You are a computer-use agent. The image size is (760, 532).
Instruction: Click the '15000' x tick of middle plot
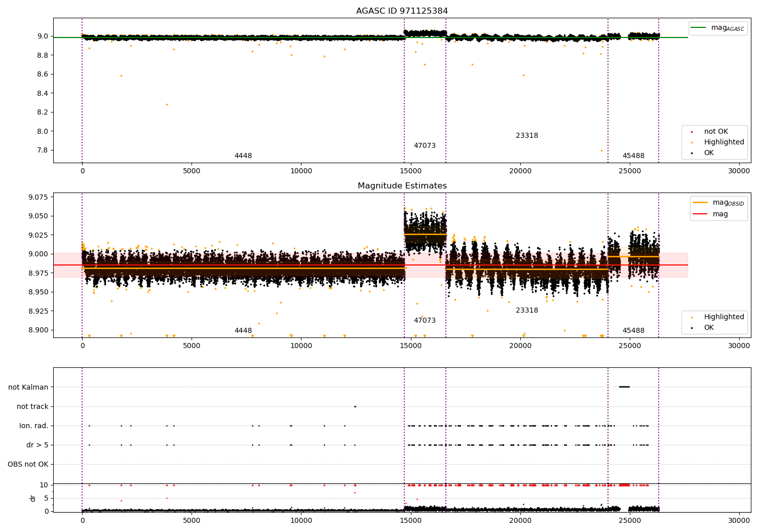click(410, 346)
